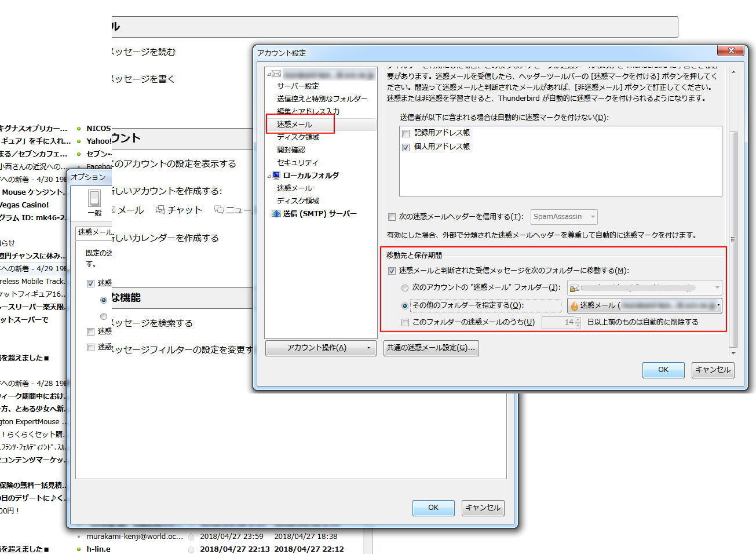Toggle the 記録用アドレス帳 checkbox

pyautogui.click(x=406, y=133)
